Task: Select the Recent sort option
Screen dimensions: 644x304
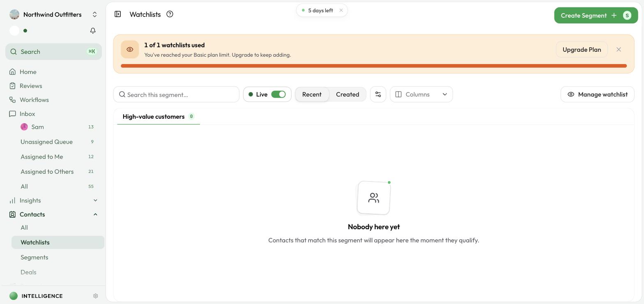Action: point(312,94)
